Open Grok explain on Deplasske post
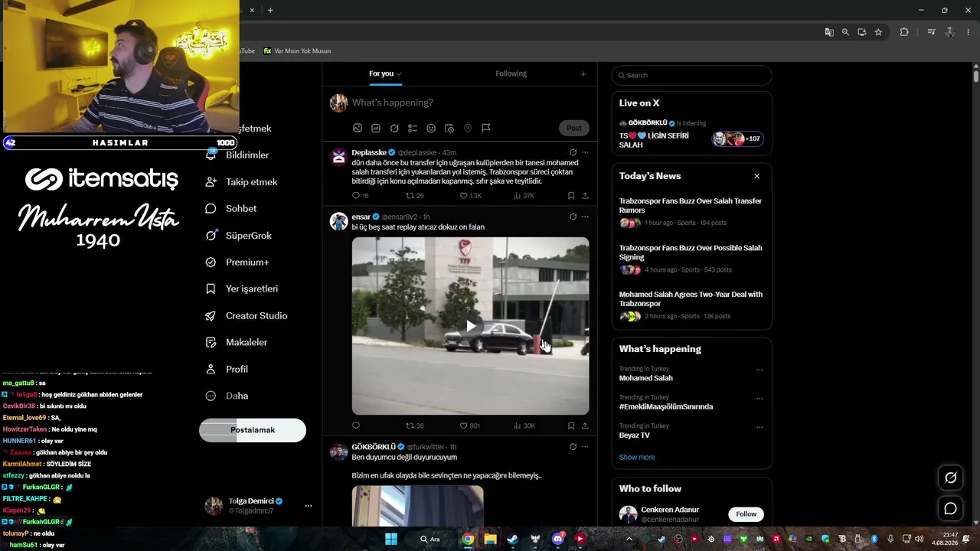Image resolution: width=980 pixels, height=551 pixels. pos(573,152)
